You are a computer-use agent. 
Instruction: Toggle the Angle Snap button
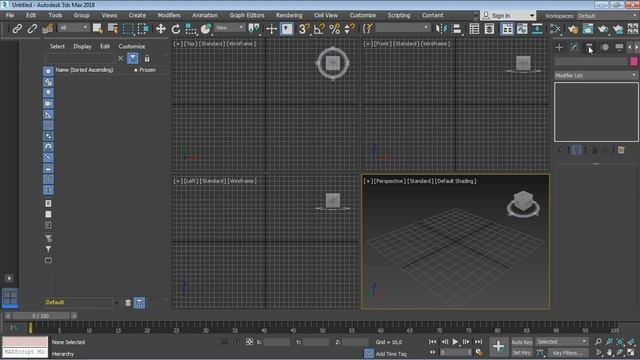tap(319, 29)
